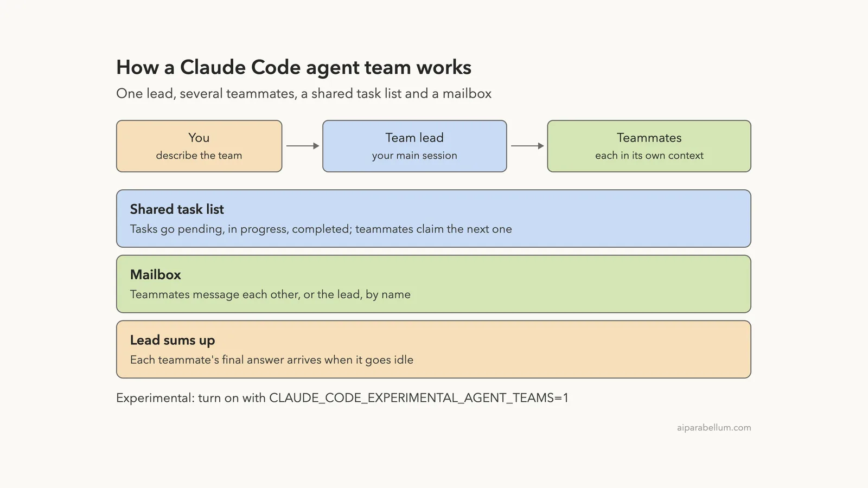The height and width of the screenshot is (488, 868).
Task: Select the "Team lead" box
Action: pyautogui.click(x=414, y=146)
